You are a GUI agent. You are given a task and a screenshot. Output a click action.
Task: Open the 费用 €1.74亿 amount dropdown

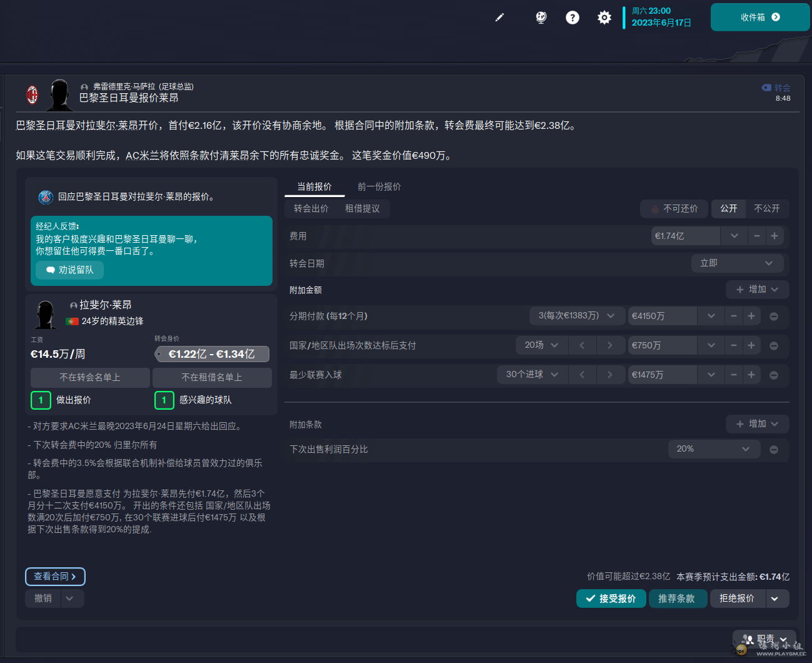(734, 236)
